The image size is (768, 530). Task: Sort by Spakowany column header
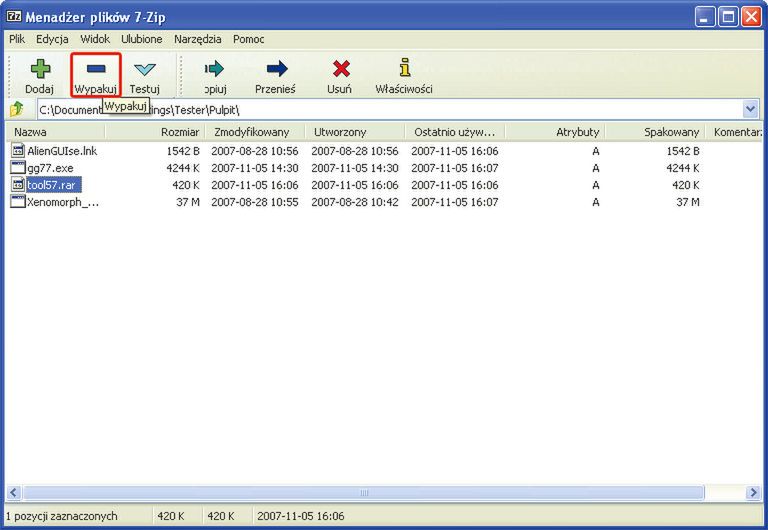click(655, 132)
